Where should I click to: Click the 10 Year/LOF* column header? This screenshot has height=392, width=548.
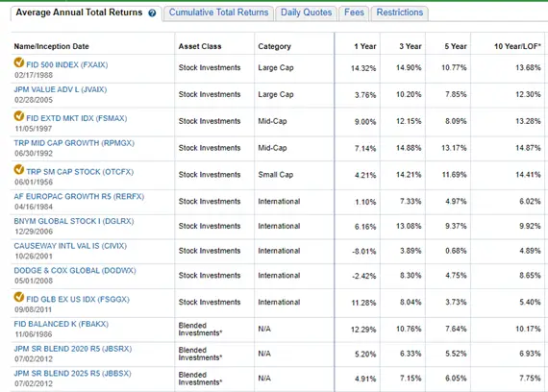point(517,46)
